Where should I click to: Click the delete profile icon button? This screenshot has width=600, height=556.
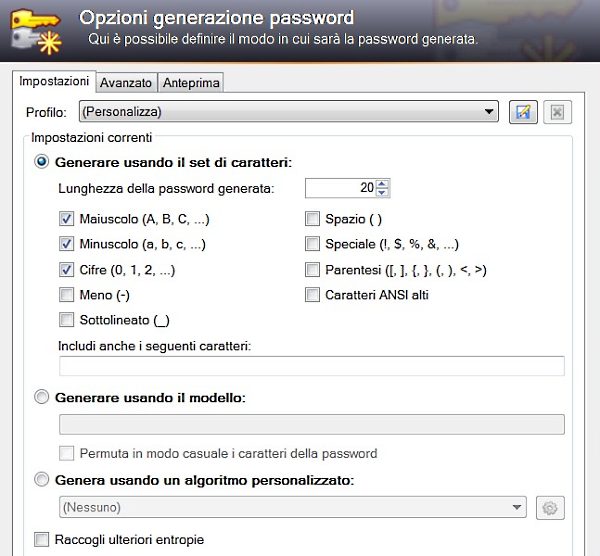[x=557, y=112]
